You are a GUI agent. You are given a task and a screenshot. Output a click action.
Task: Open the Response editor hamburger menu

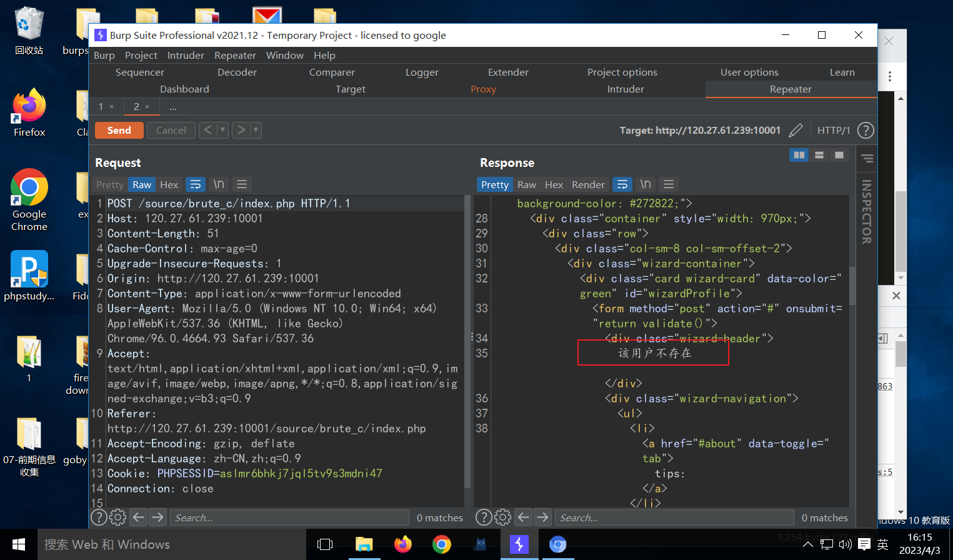[x=669, y=184]
